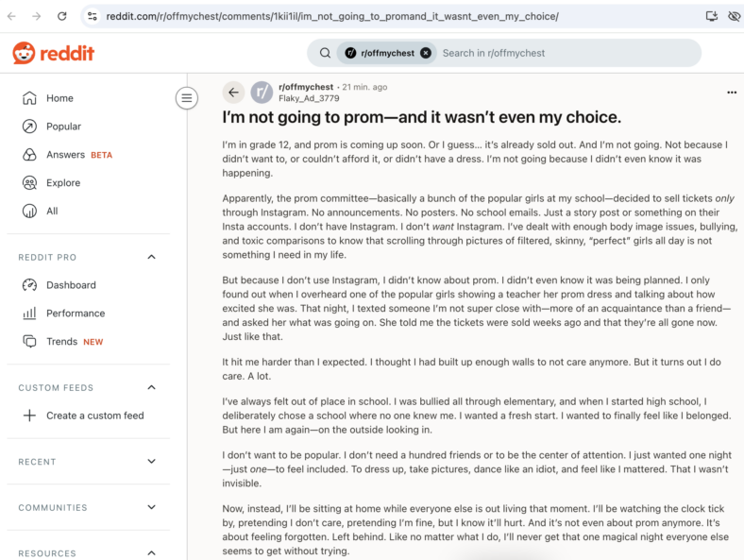Toggle the sidebar collapse hamburger button
The height and width of the screenshot is (560, 744).
click(187, 98)
